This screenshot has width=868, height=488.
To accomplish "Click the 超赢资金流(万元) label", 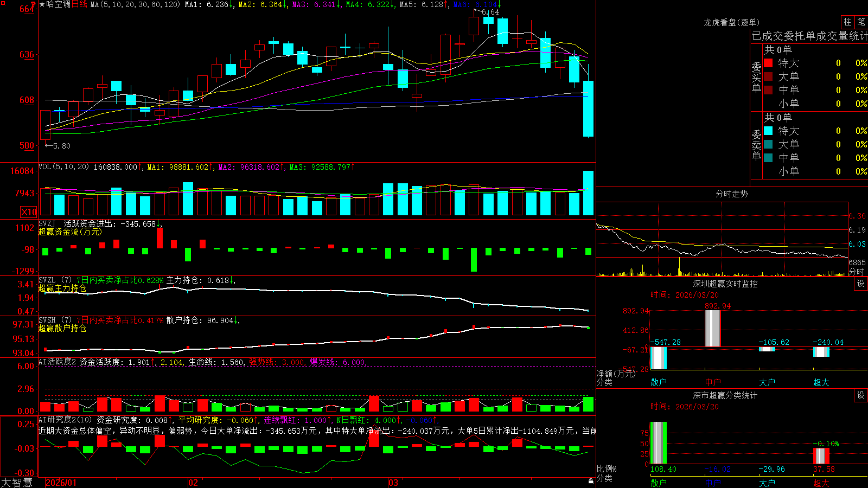I will click(x=70, y=232).
